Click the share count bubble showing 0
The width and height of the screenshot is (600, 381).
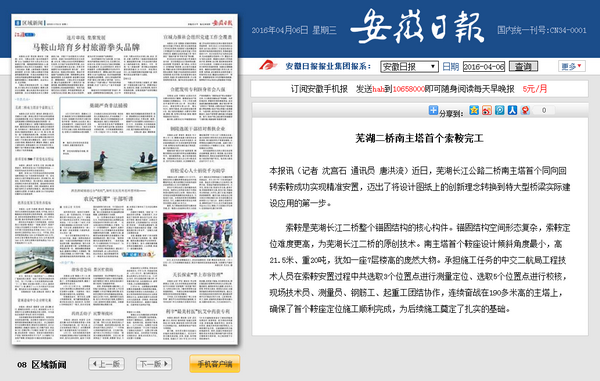(544, 111)
